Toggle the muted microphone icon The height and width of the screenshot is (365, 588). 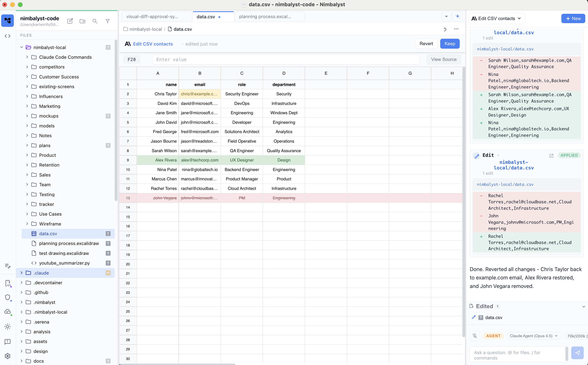(475, 336)
